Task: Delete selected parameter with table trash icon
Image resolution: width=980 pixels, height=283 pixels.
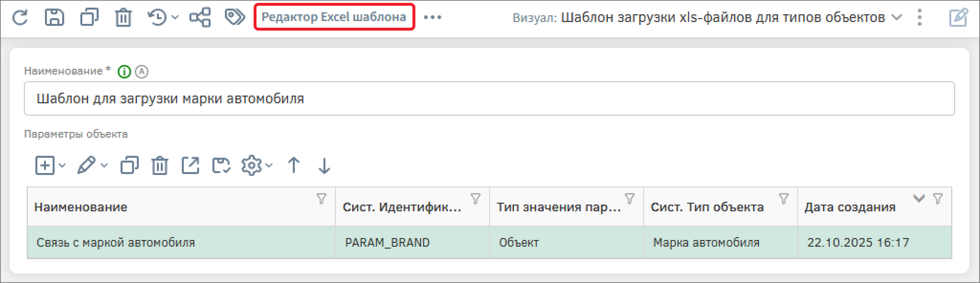Action: 159,166
